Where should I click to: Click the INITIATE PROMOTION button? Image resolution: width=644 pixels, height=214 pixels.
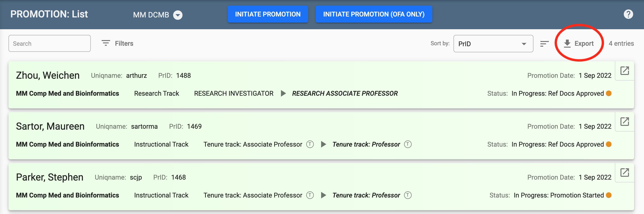click(x=268, y=14)
